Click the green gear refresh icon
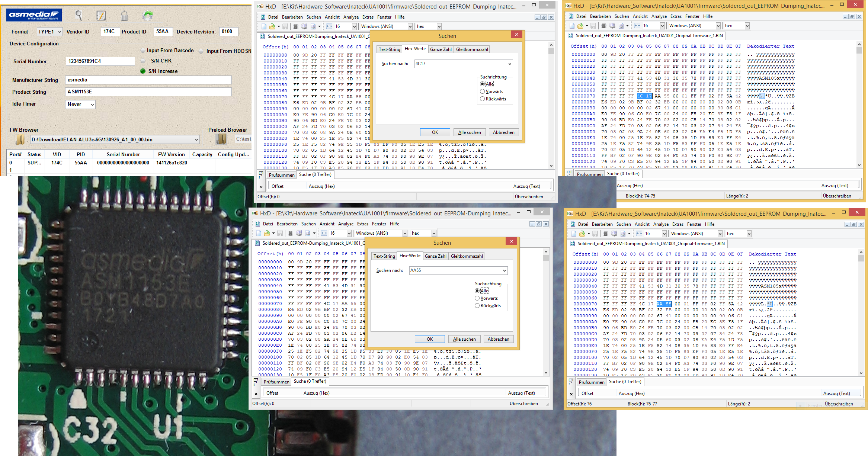The image size is (868, 456). pyautogui.click(x=147, y=16)
